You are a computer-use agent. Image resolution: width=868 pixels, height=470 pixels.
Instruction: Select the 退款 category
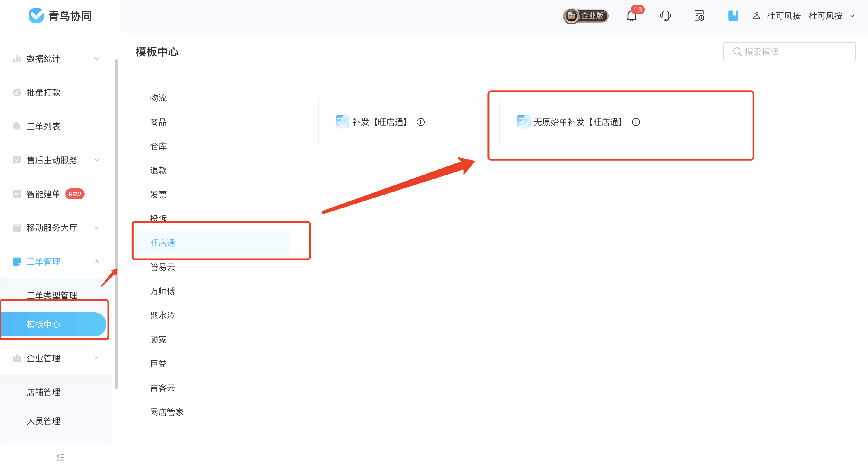coord(158,170)
